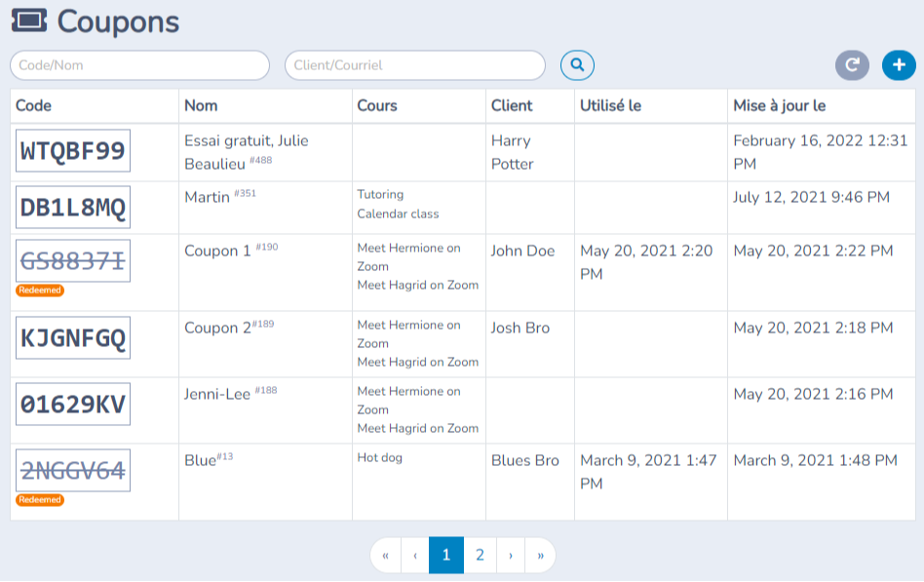Click the Coupon 1 #190 name
The width and height of the screenshot is (924, 582).
231,250
